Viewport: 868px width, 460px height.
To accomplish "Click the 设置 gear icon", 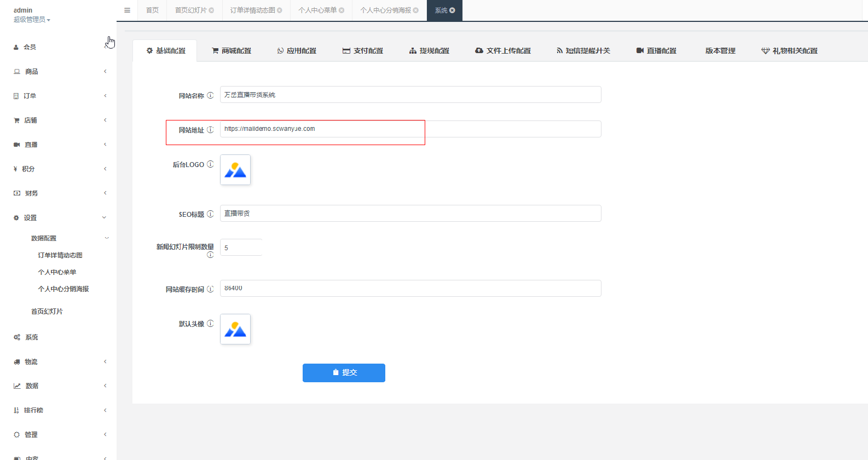I will tap(16, 218).
